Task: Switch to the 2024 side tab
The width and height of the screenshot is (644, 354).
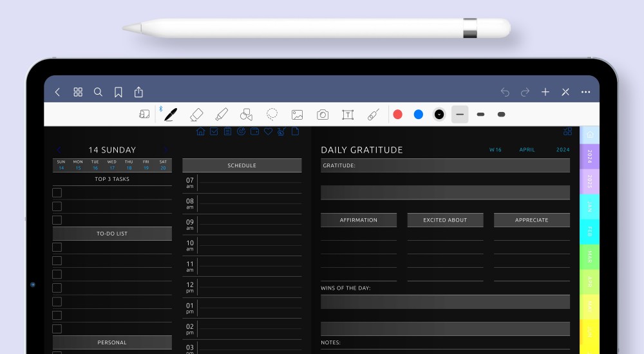Action: pyautogui.click(x=590, y=156)
